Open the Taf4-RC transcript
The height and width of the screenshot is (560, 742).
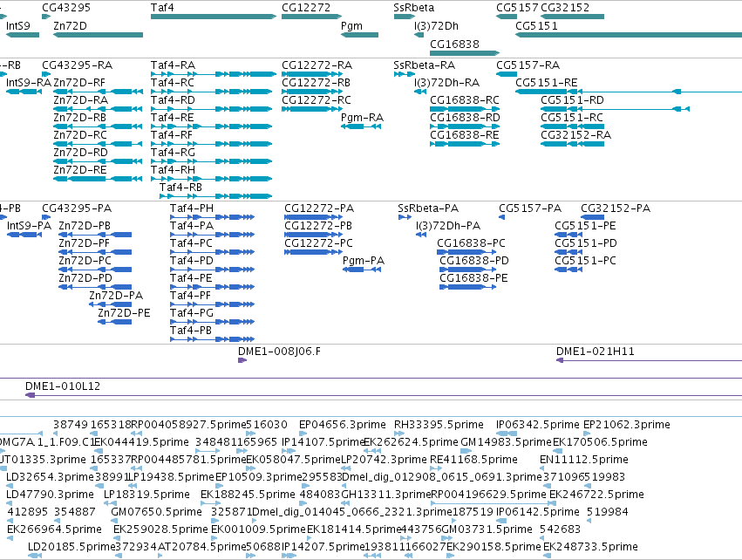pos(212,92)
